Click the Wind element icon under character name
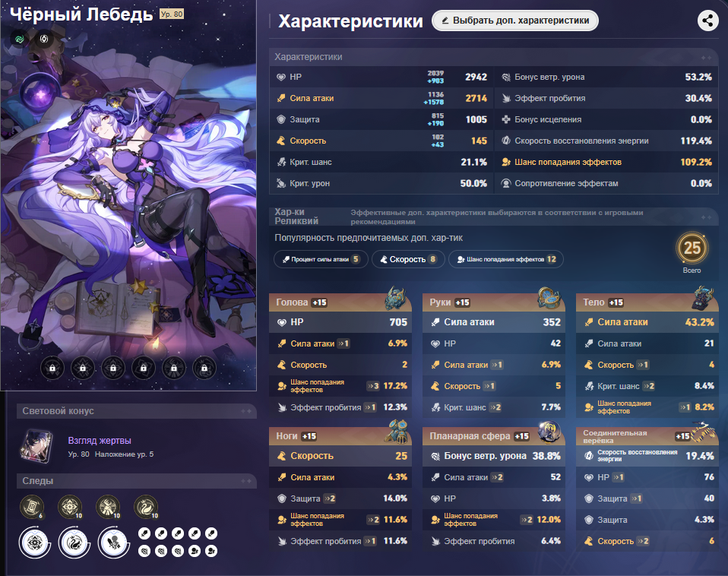 (x=20, y=39)
